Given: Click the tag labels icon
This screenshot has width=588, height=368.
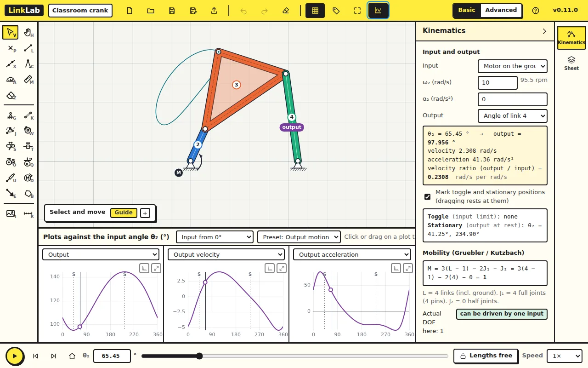Looking at the screenshot, I should point(336,11).
